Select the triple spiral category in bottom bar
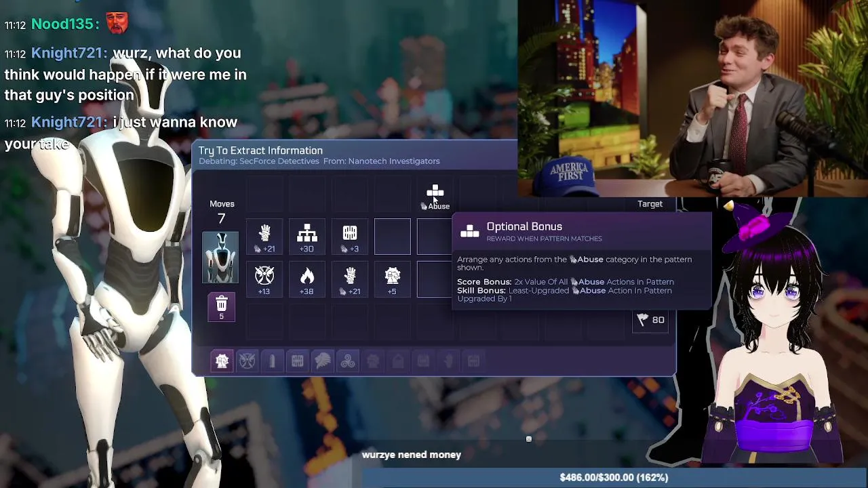Viewport: 868px width, 488px height. pyautogui.click(x=348, y=361)
